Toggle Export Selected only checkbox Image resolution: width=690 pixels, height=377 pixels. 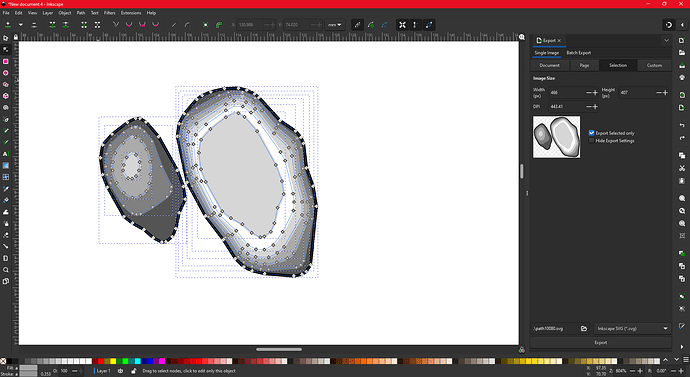pyautogui.click(x=591, y=133)
